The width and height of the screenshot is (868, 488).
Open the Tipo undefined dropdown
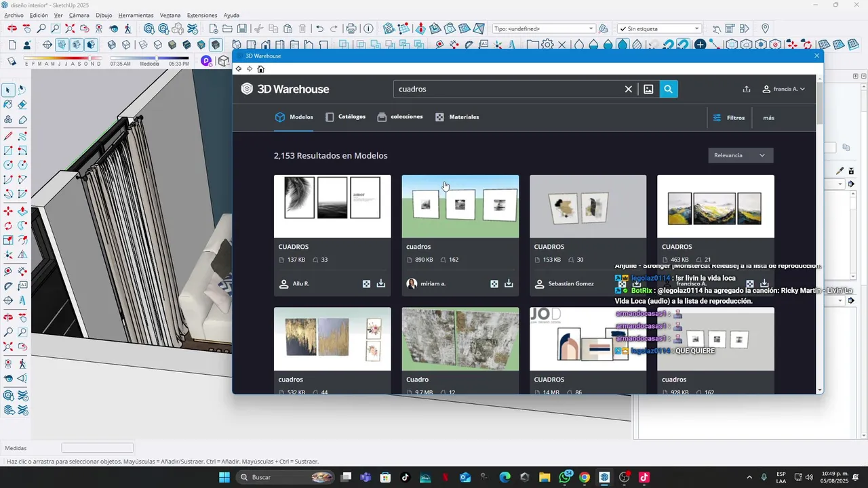pos(544,28)
